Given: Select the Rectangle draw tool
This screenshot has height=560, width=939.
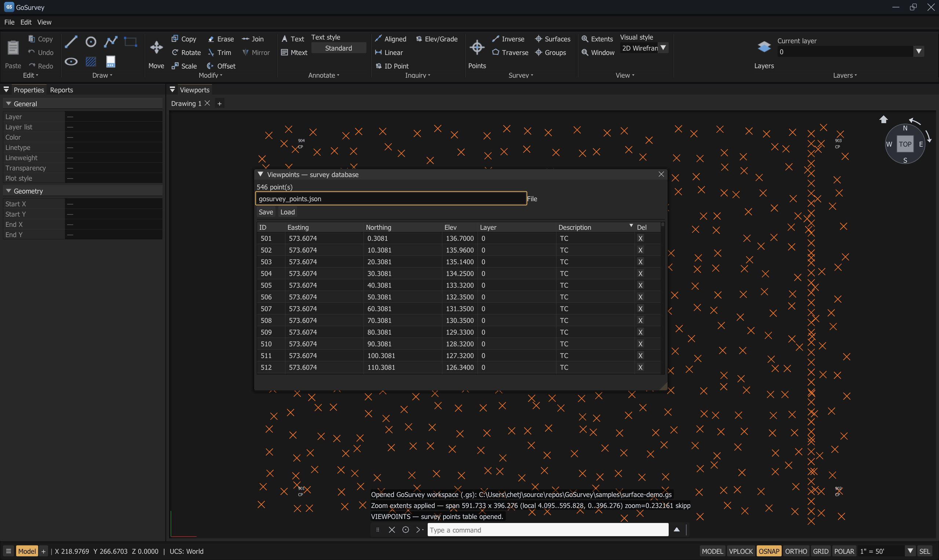Looking at the screenshot, I should [130, 41].
